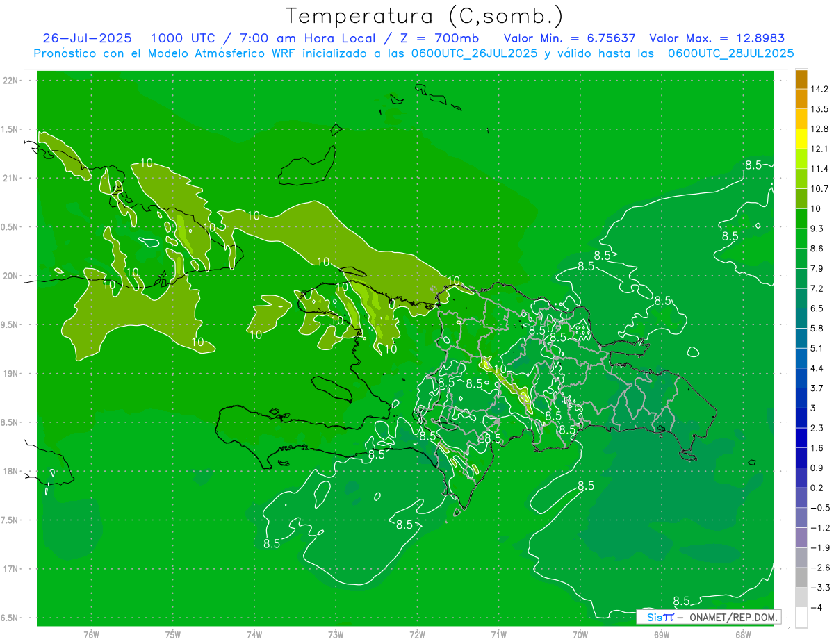Click the 22N latitude axis label
The height and width of the screenshot is (644, 834).
(10, 80)
